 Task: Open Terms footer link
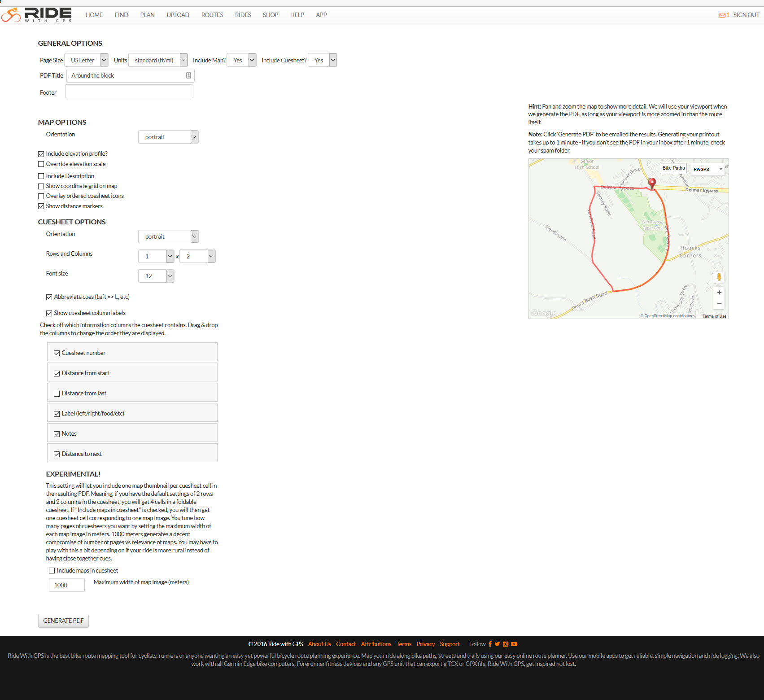coord(404,644)
